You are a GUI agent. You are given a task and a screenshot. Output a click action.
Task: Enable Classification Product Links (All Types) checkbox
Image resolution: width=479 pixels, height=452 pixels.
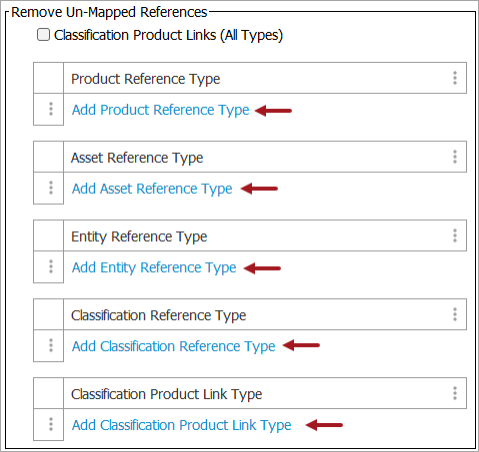(x=43, y=35)
